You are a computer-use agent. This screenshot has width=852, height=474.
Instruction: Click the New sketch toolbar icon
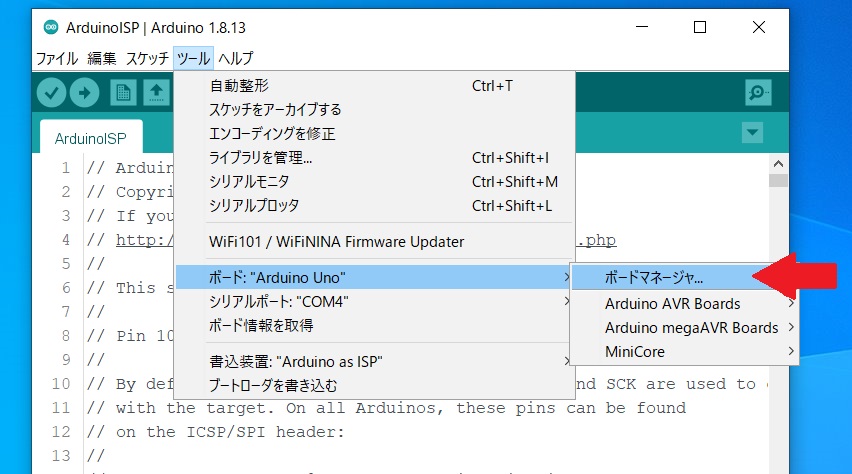[123, 92]
